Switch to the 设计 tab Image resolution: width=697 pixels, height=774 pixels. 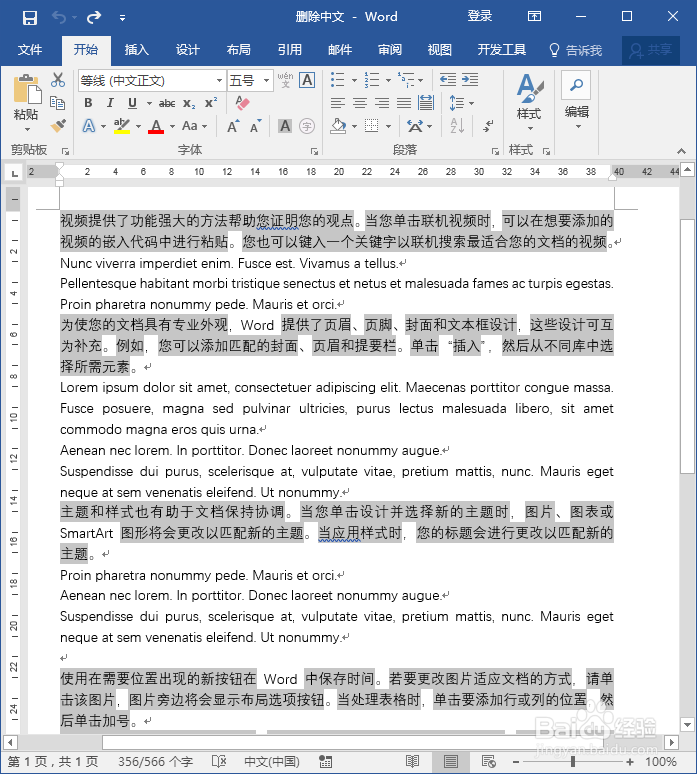[188, 50]
